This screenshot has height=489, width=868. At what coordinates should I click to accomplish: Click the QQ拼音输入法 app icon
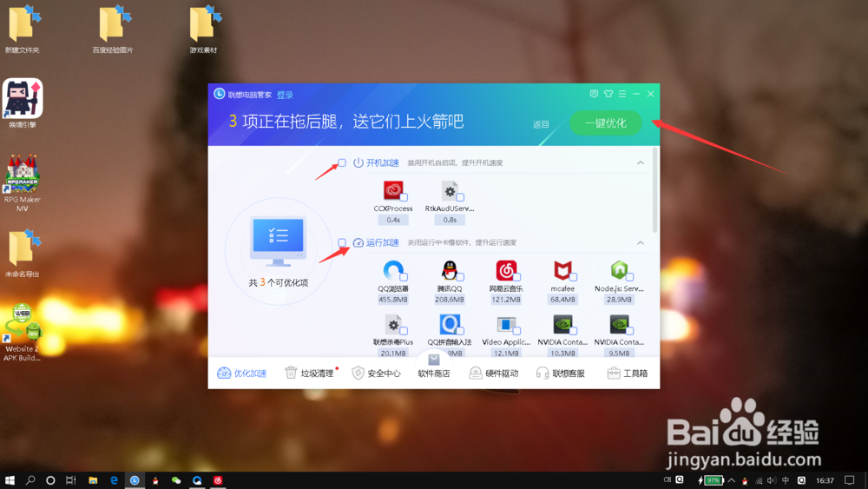[x=450, y=325]
